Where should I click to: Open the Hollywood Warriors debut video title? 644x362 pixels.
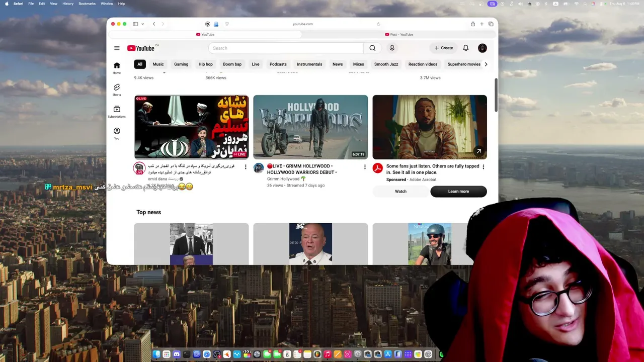[x=302, y=169]
